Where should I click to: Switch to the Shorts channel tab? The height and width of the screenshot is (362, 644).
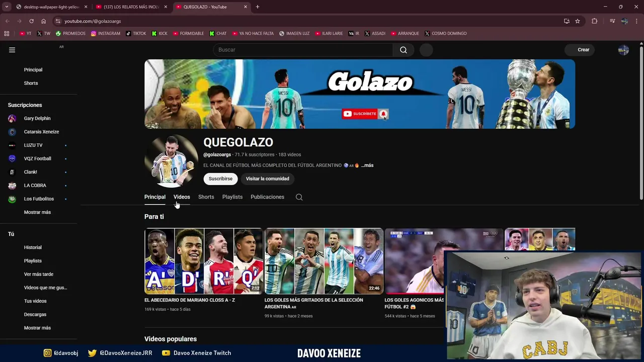coord(206,197)
